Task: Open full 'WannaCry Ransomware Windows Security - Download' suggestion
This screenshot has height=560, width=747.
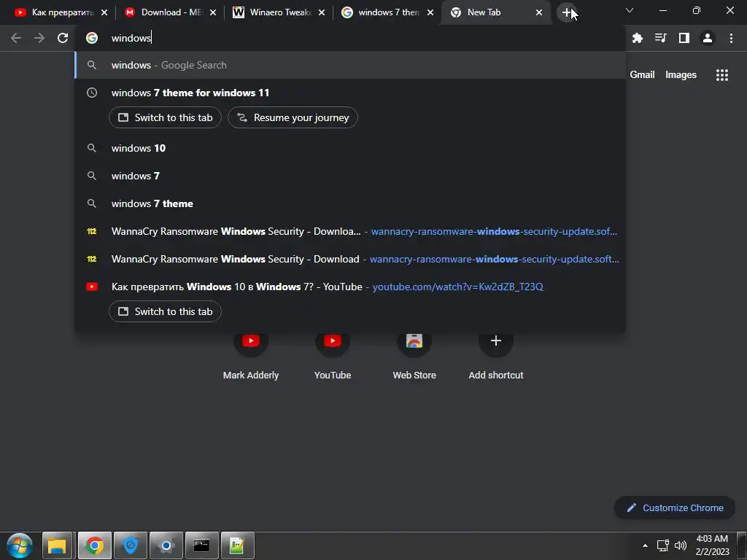Action: point(350,259)
